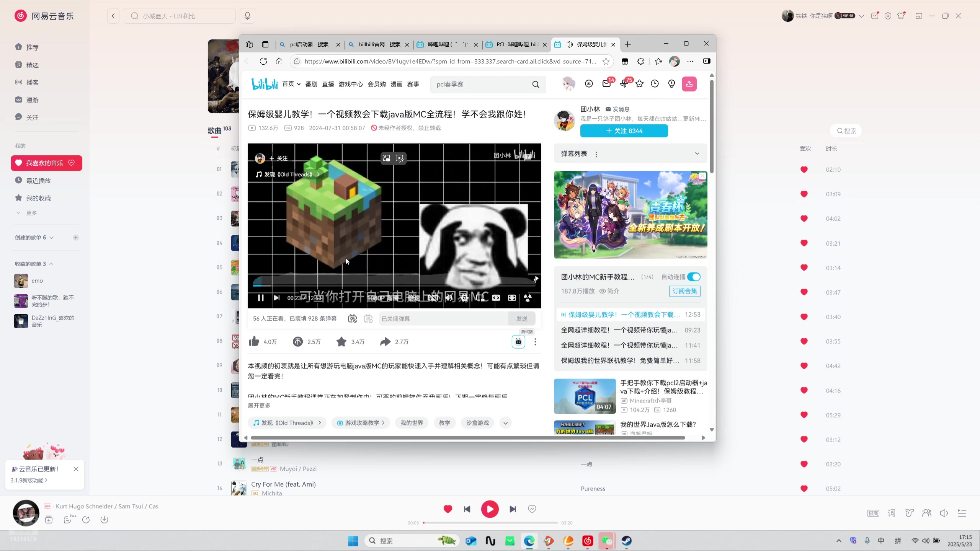The image size is (980, 551).
Task: Open the more options dots beside the AI assistant
Action: (535, 341)
